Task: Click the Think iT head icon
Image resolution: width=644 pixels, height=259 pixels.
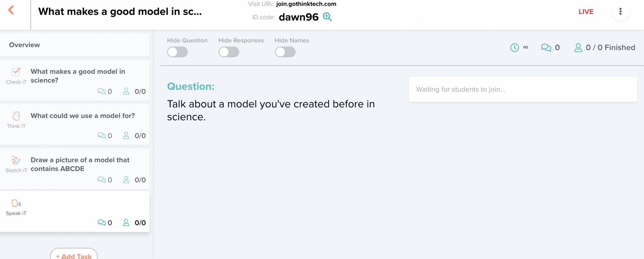Action: pos(16,116)
